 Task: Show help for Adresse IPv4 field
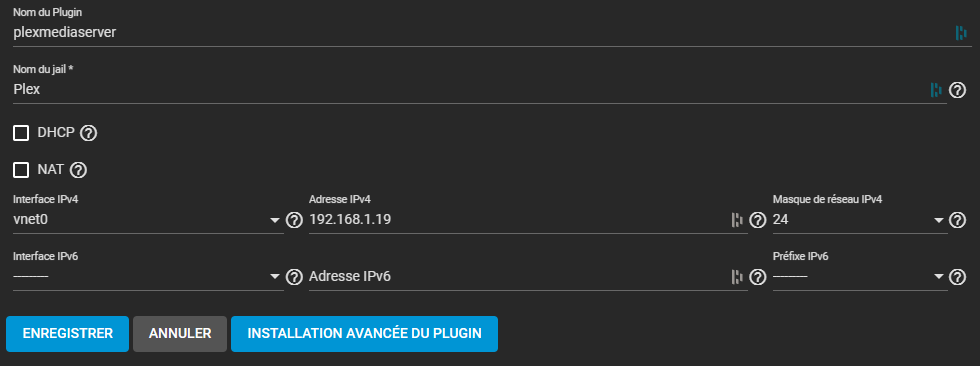click(758, 220)
